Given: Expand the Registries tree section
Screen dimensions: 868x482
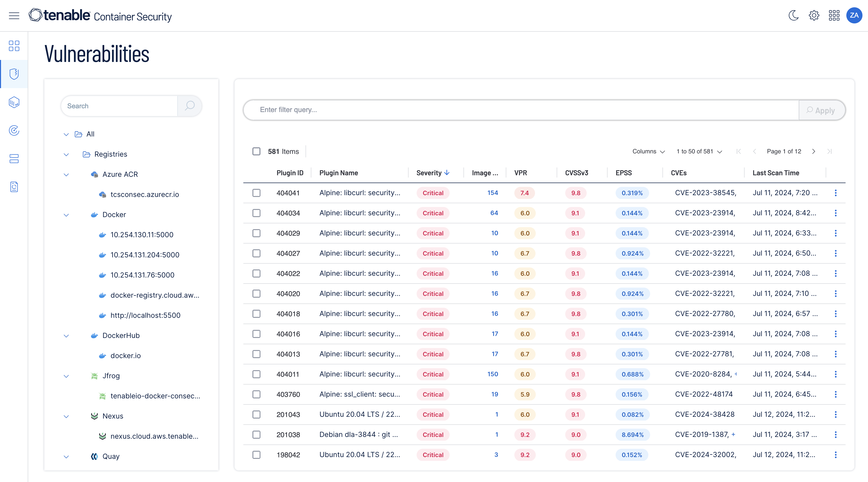Looking at the screenshot, I should point(65,154).
